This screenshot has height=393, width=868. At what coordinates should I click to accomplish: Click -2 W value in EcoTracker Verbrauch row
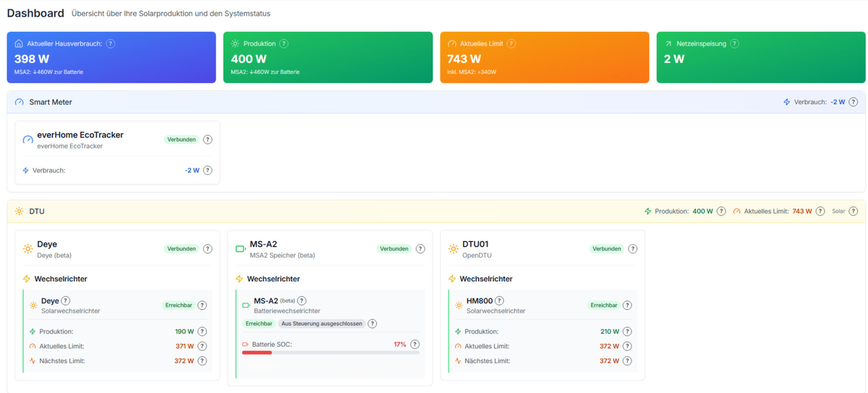coord(192,171)
